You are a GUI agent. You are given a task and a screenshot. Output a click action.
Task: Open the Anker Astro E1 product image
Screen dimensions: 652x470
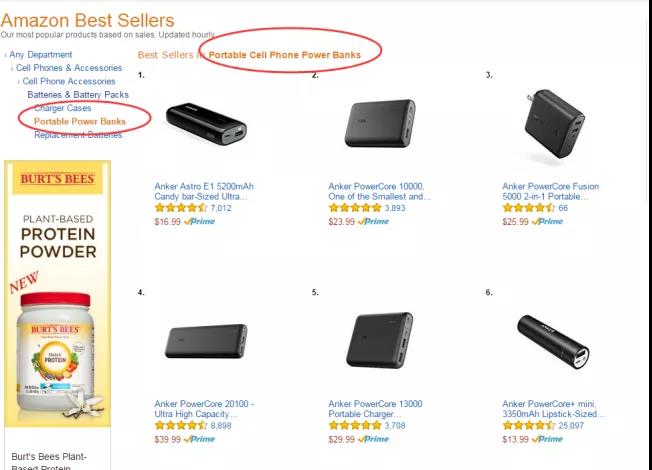pyautogui.click(x=205, y=125)
